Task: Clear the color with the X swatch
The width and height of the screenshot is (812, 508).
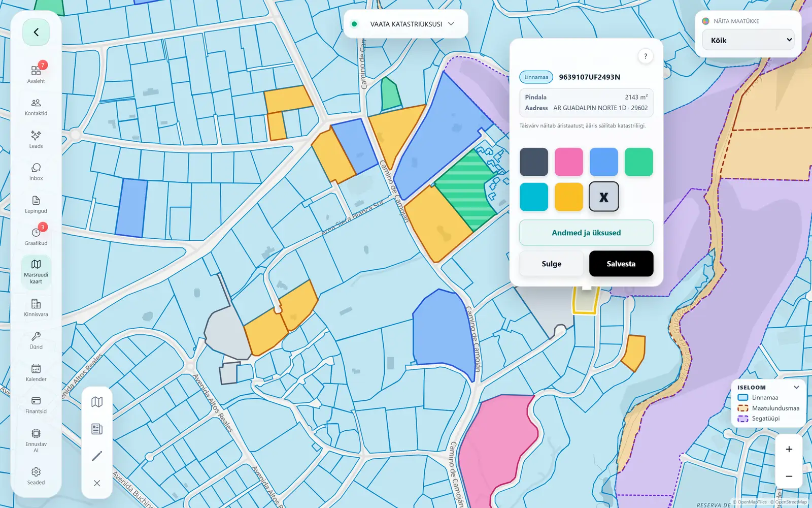Action: [604, 197]
